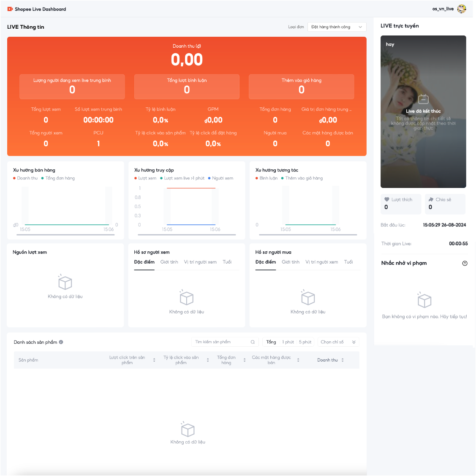This screenshot has height=476, width=476.
Task: Click info icon next to Danh sách sản phẩm
Action: click(61, 342)
